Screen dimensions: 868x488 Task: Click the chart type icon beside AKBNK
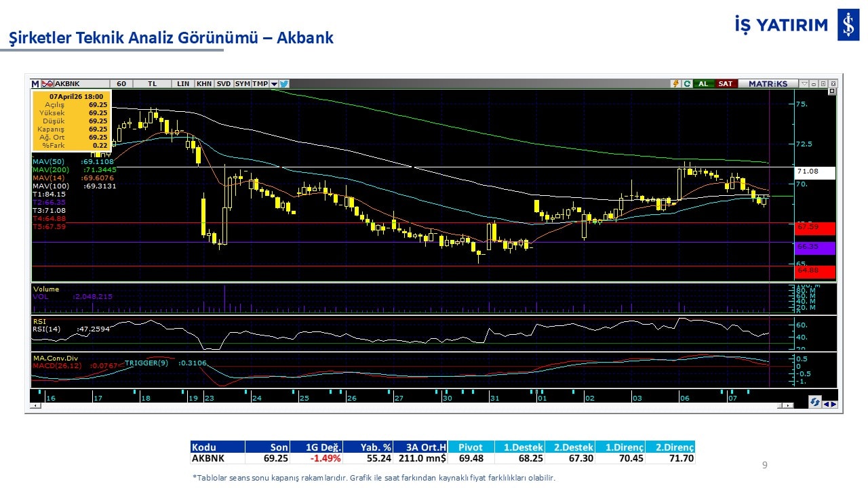47,84
